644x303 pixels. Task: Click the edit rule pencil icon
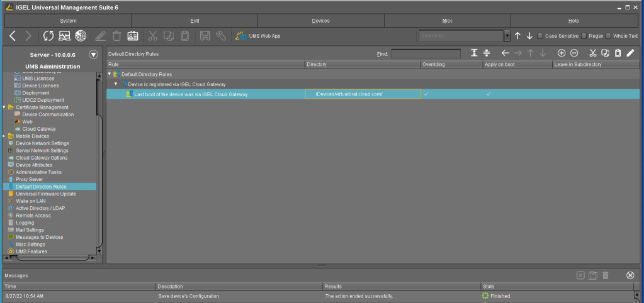click(630, 53)
